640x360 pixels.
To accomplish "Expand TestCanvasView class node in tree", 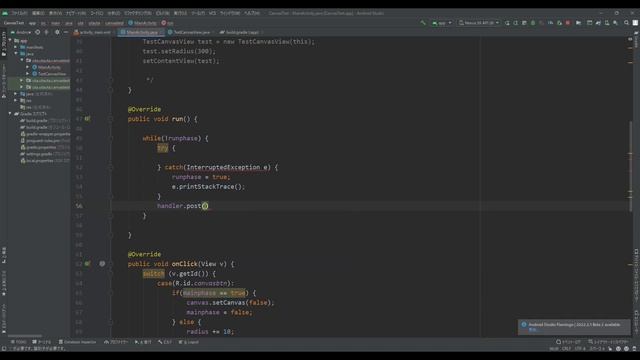I will [x=28, y=73].
